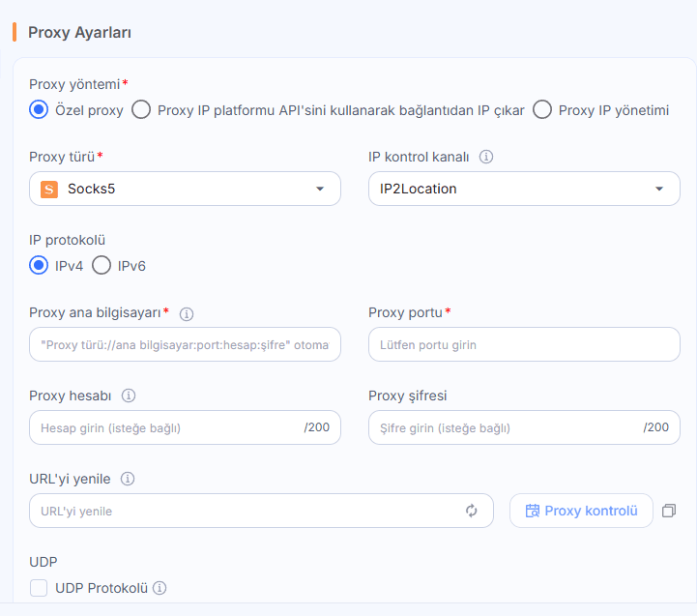Click Proxy şifresi password field
Viewport: 697px width, 616px height.
[x=524, y=427]
